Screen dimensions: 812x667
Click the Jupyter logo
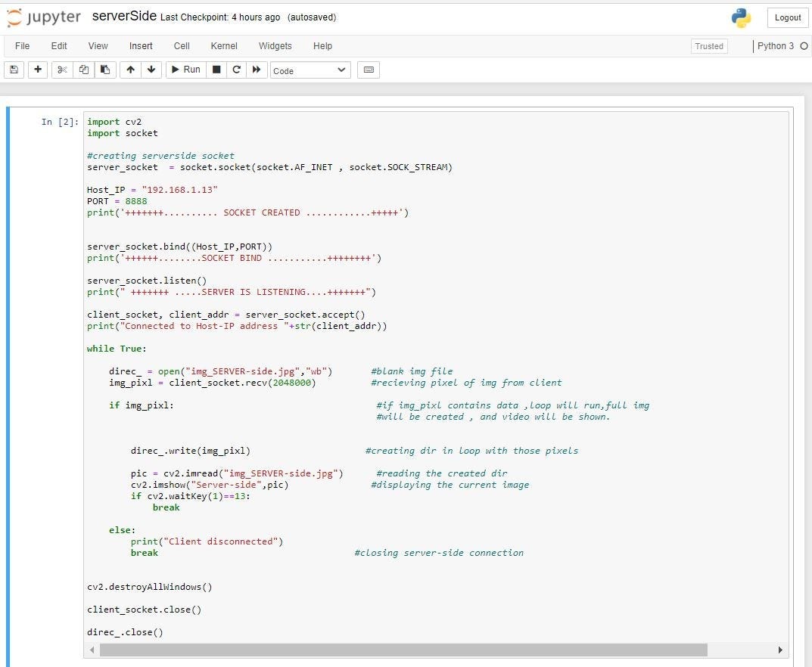[x=43, y=17]
